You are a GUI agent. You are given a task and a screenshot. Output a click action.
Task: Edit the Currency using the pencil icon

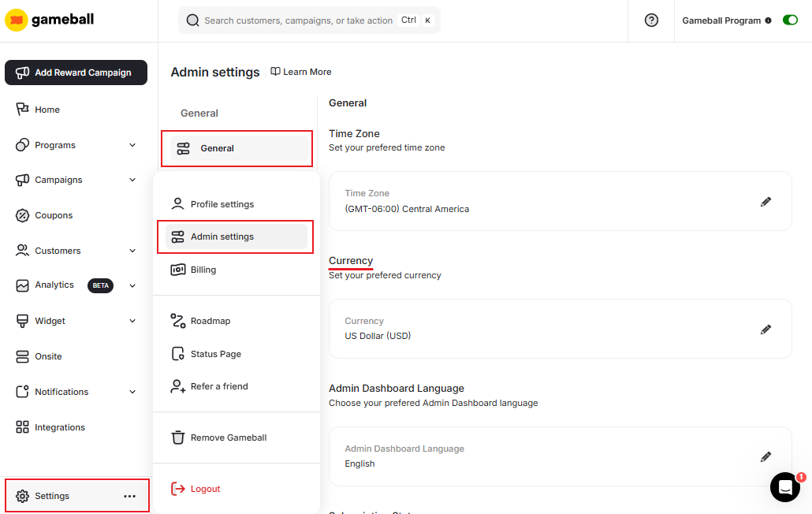pyautogui.click(x=765, y=329)
